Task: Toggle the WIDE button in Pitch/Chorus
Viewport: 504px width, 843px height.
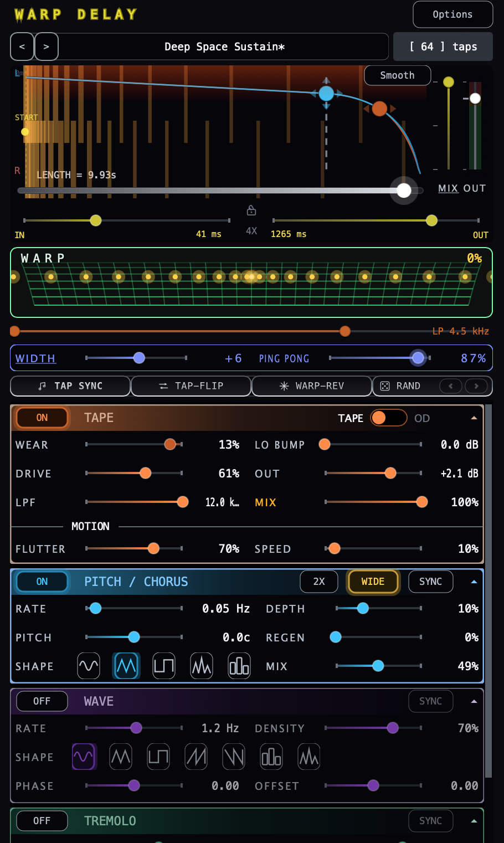Action: (x=373, y=582)
